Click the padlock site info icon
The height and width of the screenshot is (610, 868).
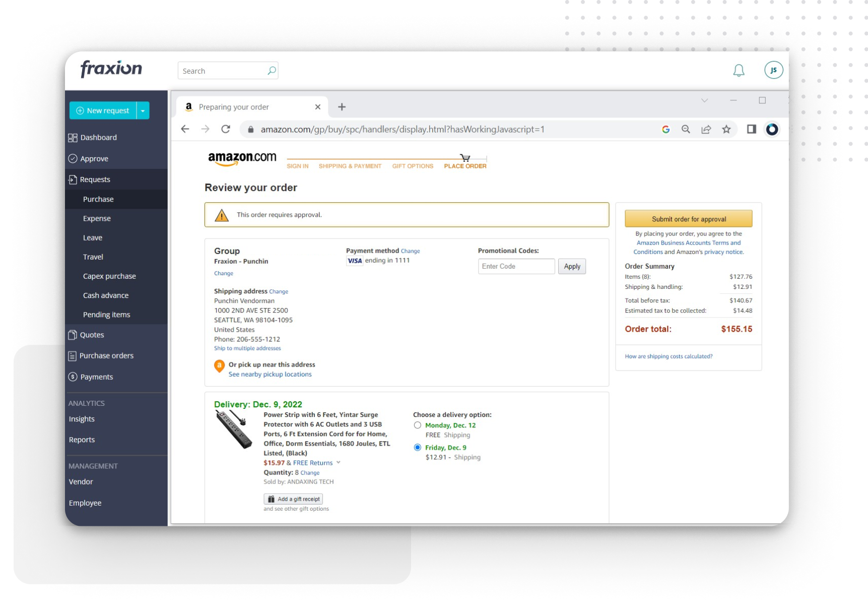point(250,130)
